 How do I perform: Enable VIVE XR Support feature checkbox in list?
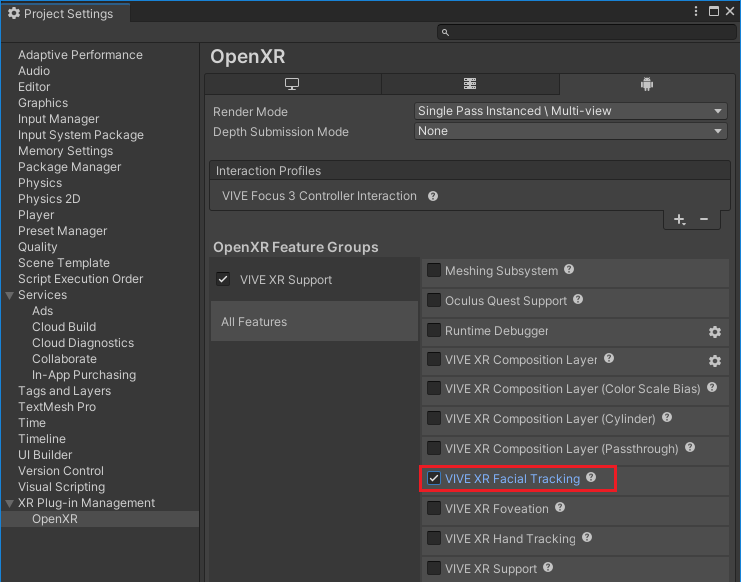[434, 568]
